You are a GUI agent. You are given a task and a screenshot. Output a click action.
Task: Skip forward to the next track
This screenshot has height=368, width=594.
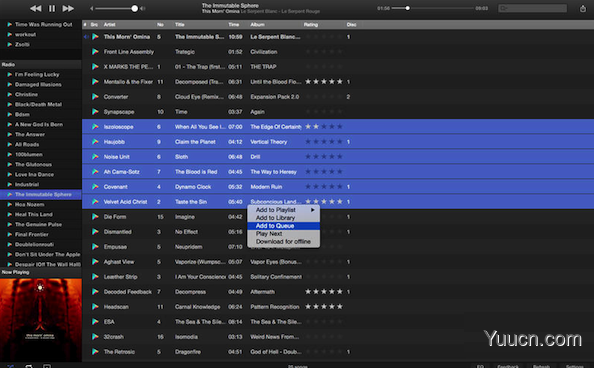(x=68, y=8)
